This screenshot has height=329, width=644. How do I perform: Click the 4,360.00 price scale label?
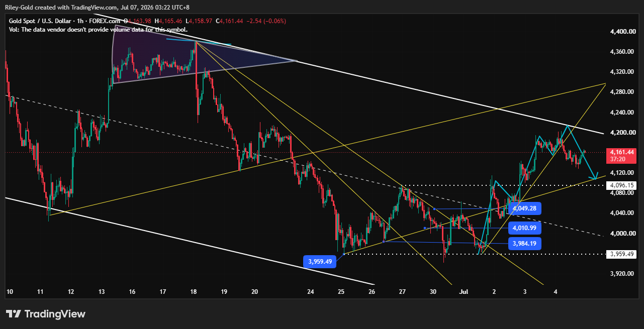click(x=622, y=52)
